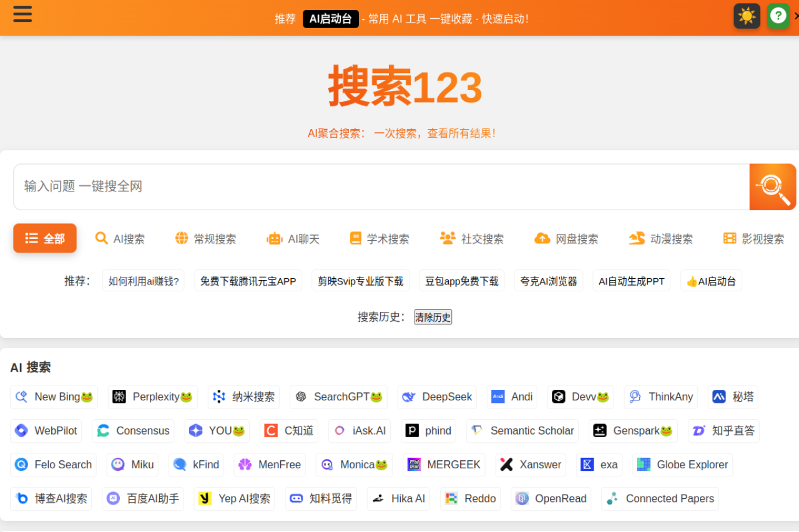Switch to the 影视搜索 tab

[x=753, y=238]
